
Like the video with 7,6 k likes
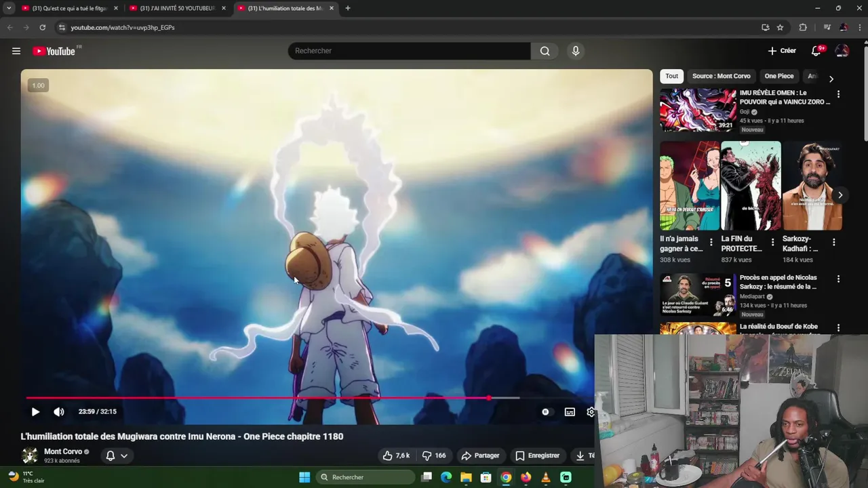(395, 455)
